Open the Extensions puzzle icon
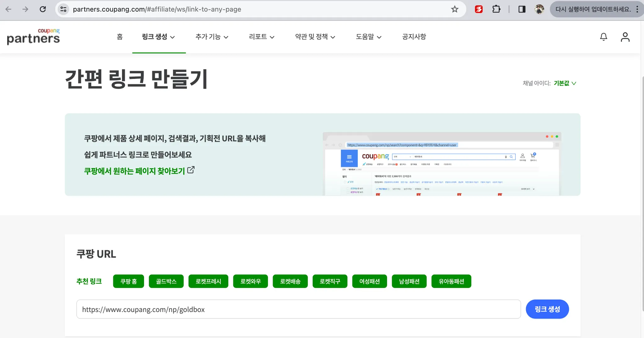644x338 pixels. click(x=496, y=9)
